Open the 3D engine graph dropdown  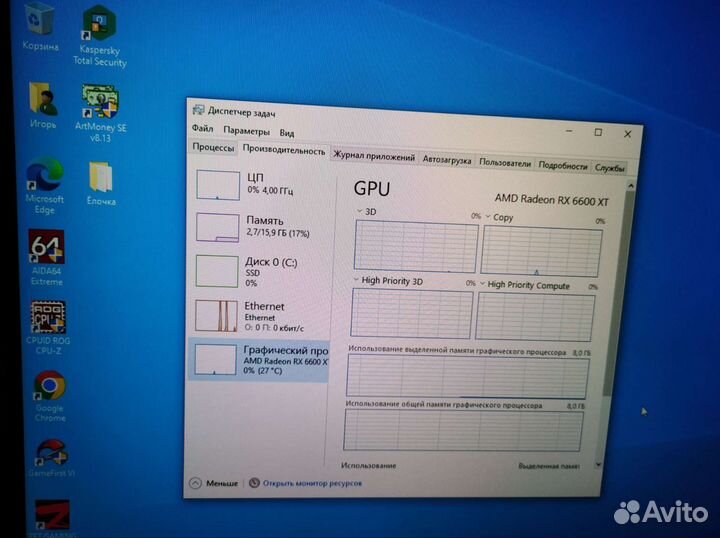pos(360,211)
